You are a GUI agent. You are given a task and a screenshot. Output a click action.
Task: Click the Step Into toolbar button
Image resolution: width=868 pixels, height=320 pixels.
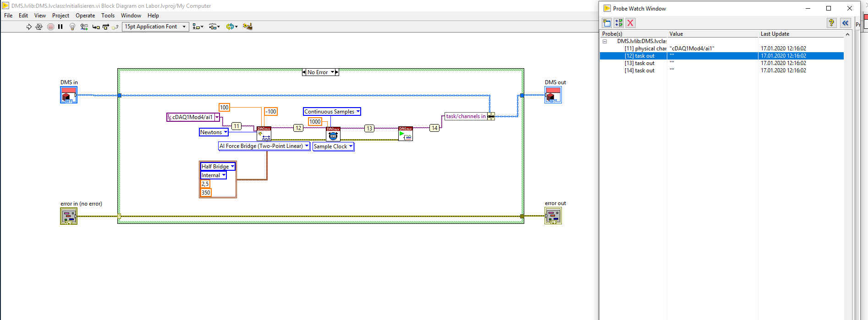pyautogui.click(x=96, y=27)
